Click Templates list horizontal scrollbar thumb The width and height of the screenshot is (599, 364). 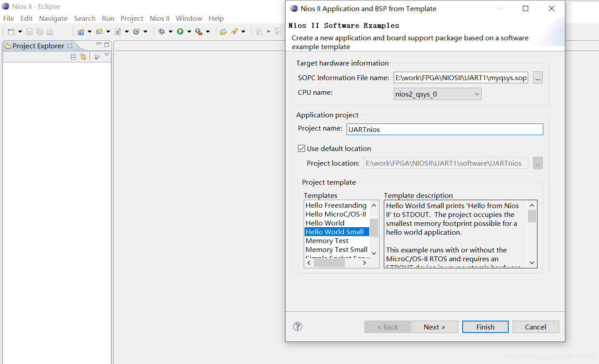pos(329,263)
